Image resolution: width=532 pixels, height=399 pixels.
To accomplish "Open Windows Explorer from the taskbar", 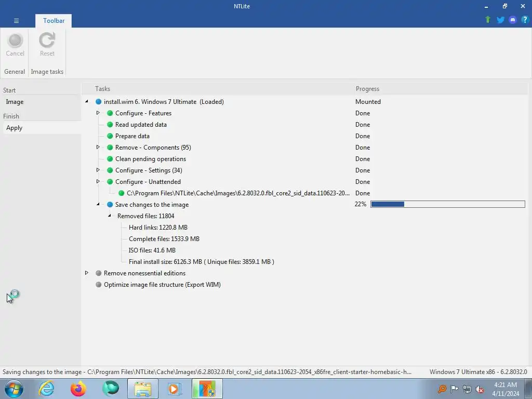I will 143,389.
